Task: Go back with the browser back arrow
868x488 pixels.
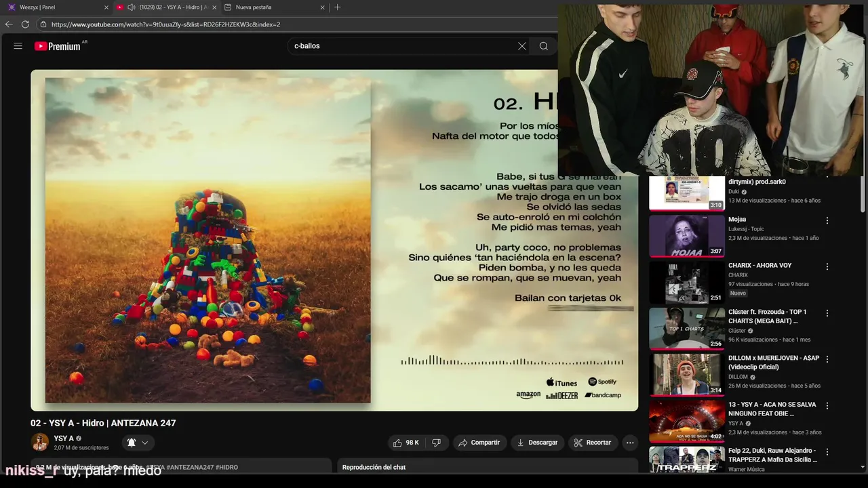Action: point(9,24)
